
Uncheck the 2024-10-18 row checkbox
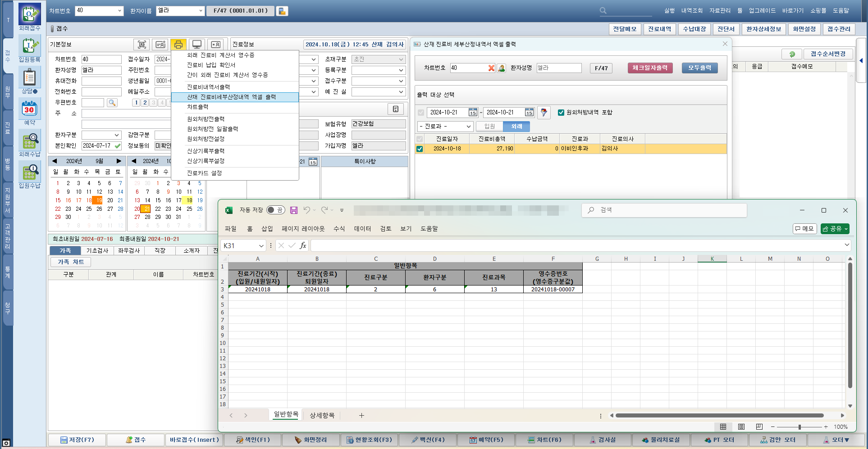coord(420,149)
